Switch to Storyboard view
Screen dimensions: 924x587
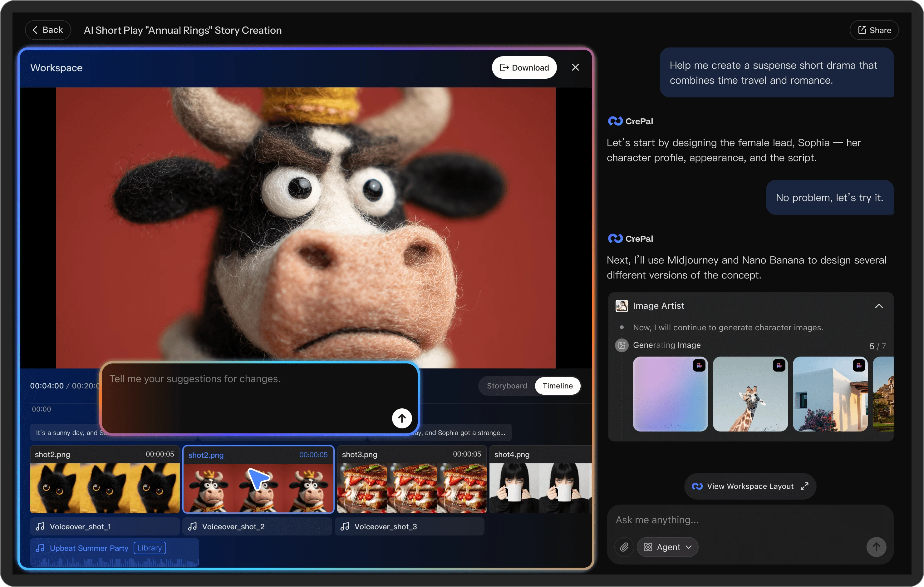click(507, 386)
